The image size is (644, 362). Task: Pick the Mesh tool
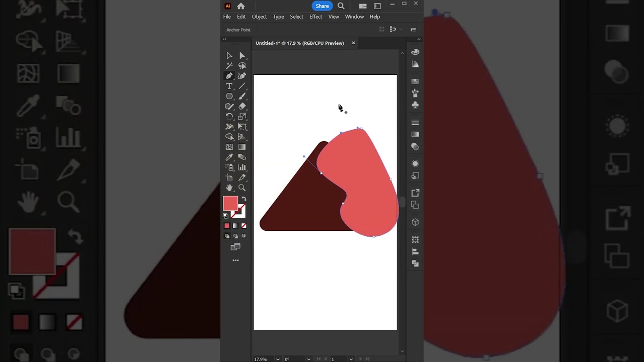click(229, 147)
